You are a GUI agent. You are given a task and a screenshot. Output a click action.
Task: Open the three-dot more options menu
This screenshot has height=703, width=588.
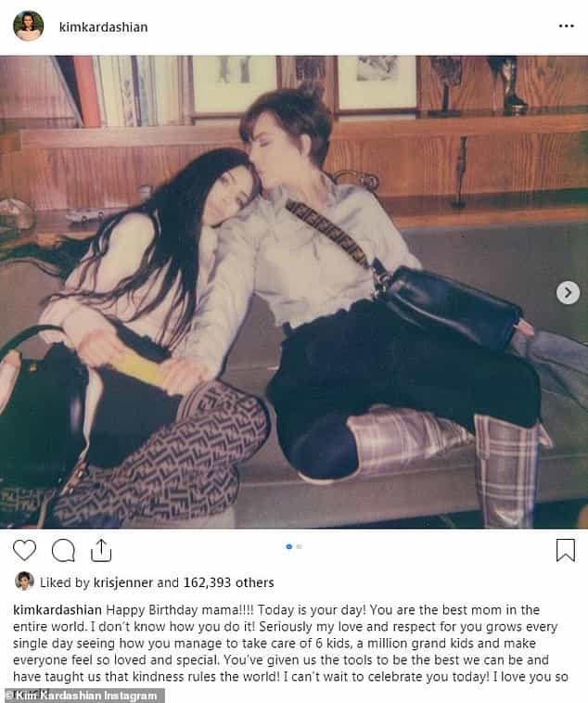[567, 26]
